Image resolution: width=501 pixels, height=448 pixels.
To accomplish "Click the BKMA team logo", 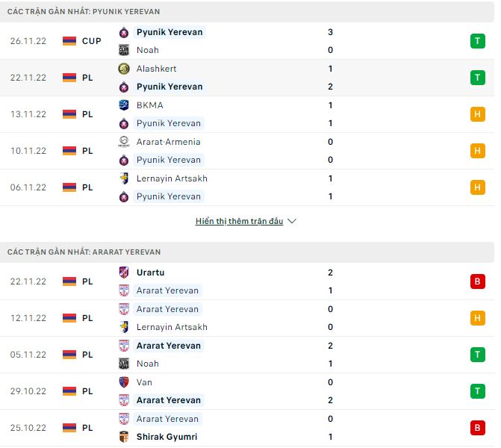I will (124, 105).
